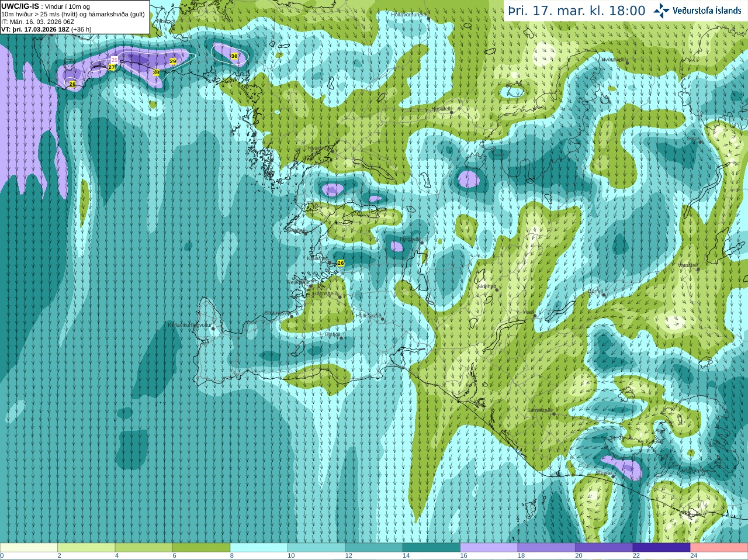Click the Sámsstaðir station label
Screen dimensions: 748x560
pyautogui.click(x=539, y=410)
